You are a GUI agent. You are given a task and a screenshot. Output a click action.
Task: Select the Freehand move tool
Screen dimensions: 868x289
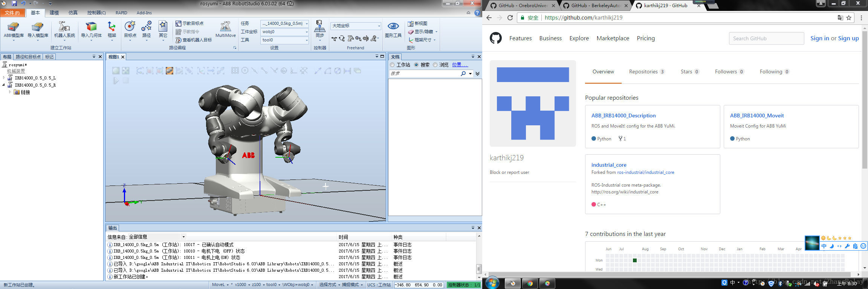click(334, 39)
